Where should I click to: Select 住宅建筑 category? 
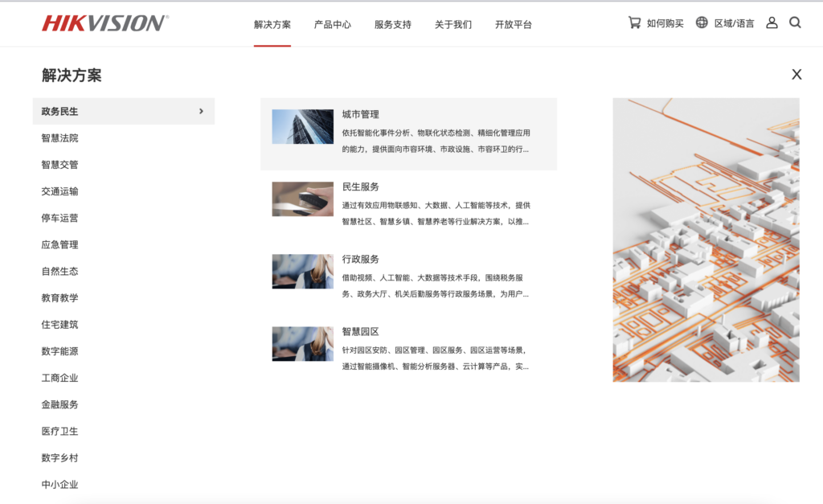[59, 325]
